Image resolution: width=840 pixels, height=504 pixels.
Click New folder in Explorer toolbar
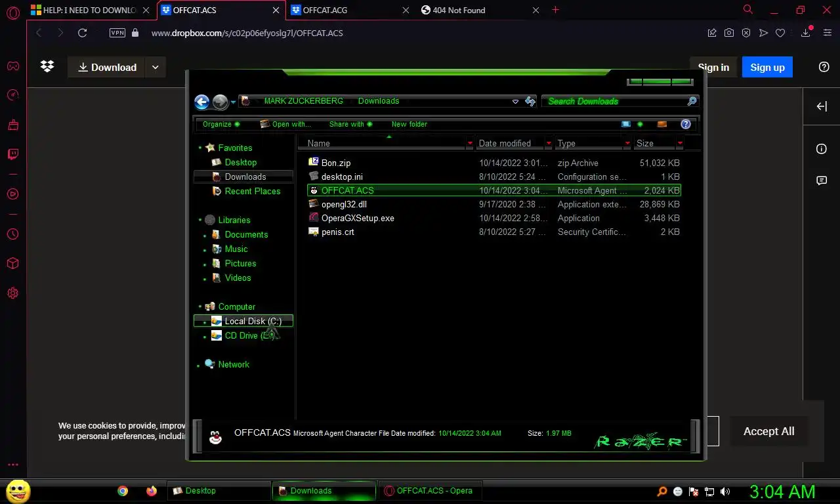point(409,124)
